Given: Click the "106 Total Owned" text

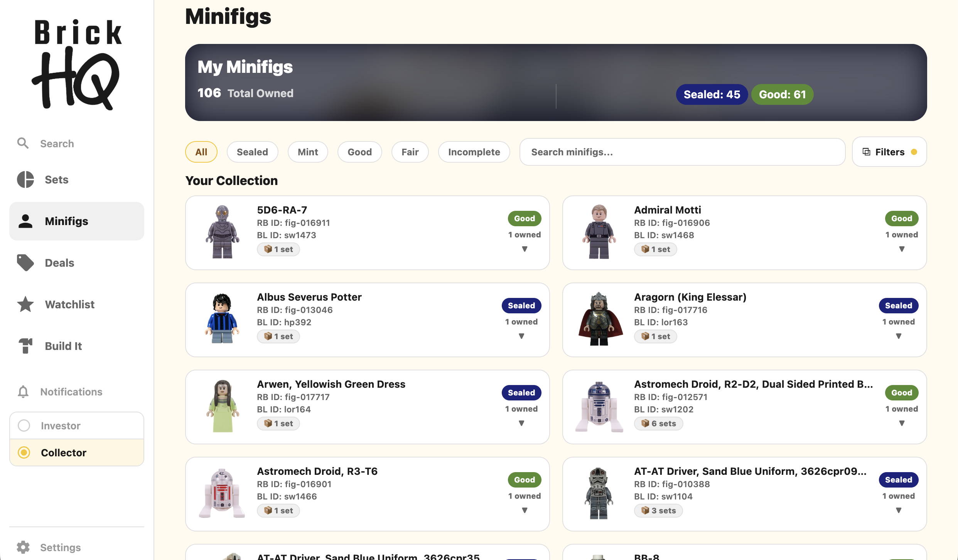Looking at the screenshot, I should (245, 93).
